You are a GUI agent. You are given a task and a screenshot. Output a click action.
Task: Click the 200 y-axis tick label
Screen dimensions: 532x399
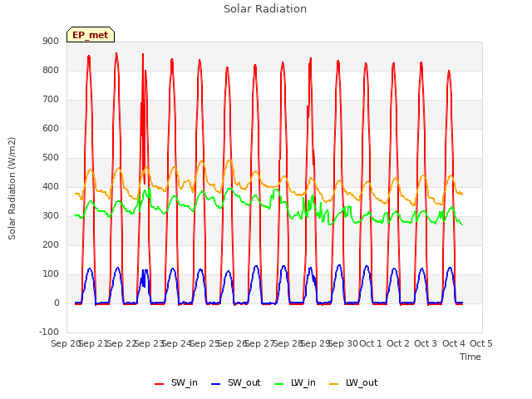coord(51,244)
